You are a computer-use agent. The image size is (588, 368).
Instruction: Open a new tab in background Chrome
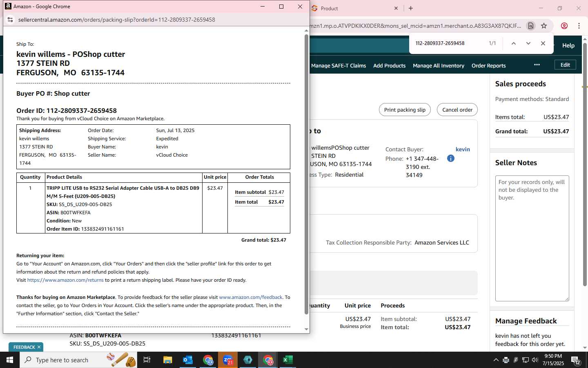411,8
